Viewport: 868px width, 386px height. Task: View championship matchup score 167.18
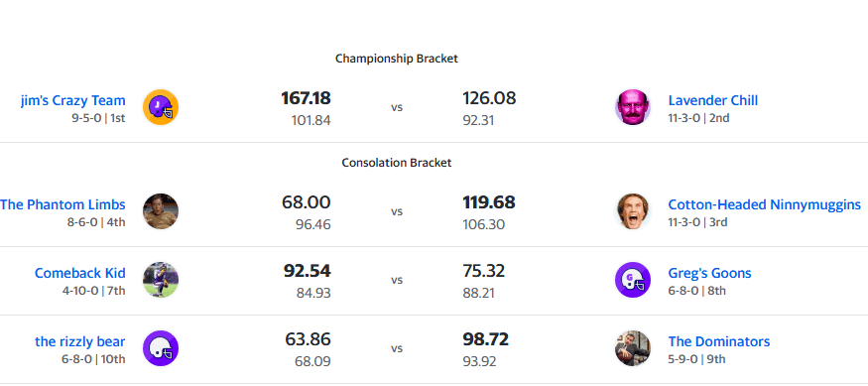tap(307, 98)
